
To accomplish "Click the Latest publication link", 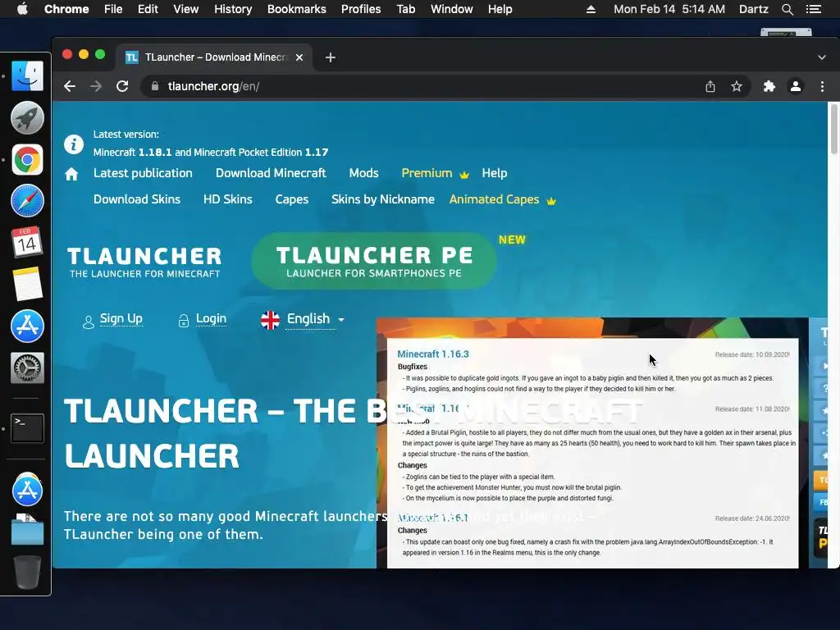I will pyautogui.click(x=143, y=173).
